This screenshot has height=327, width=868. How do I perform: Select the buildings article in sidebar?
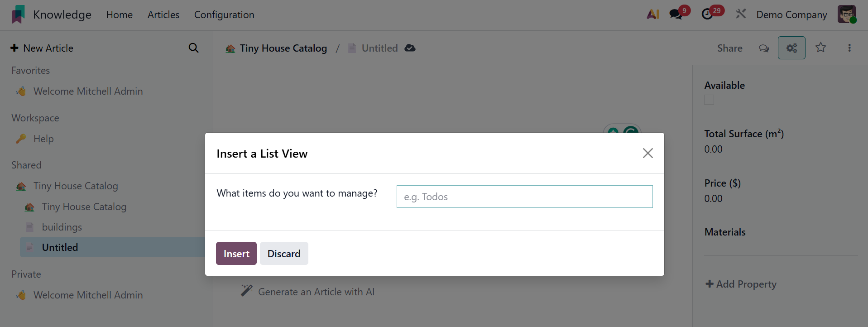(62, 227)
